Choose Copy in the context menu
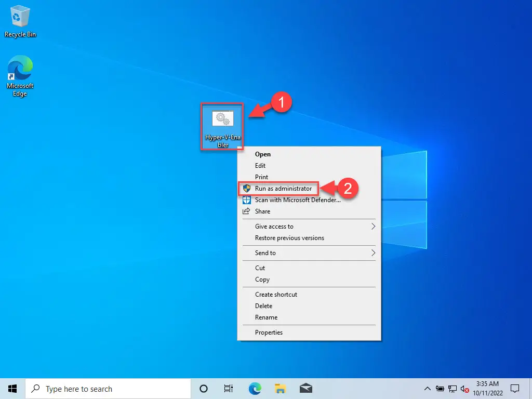Image resolution: width=532 pixels, height=399 pixels. pyautogui.click(x=309, y=279)
